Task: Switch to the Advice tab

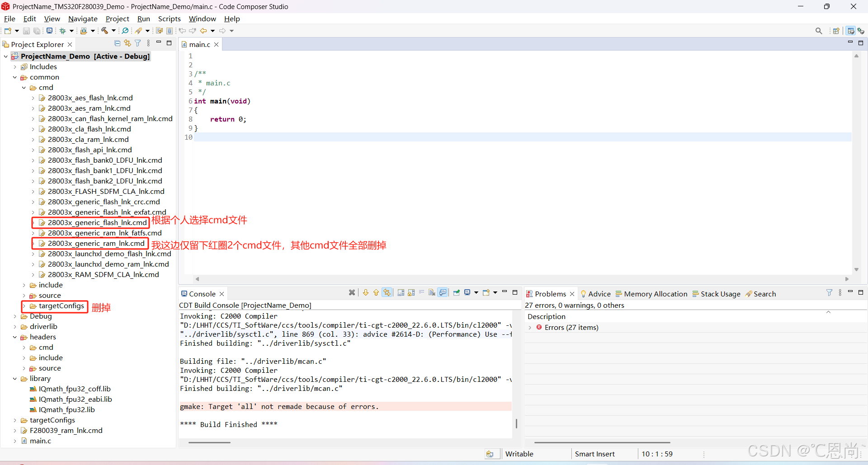Action: point(595,294)
